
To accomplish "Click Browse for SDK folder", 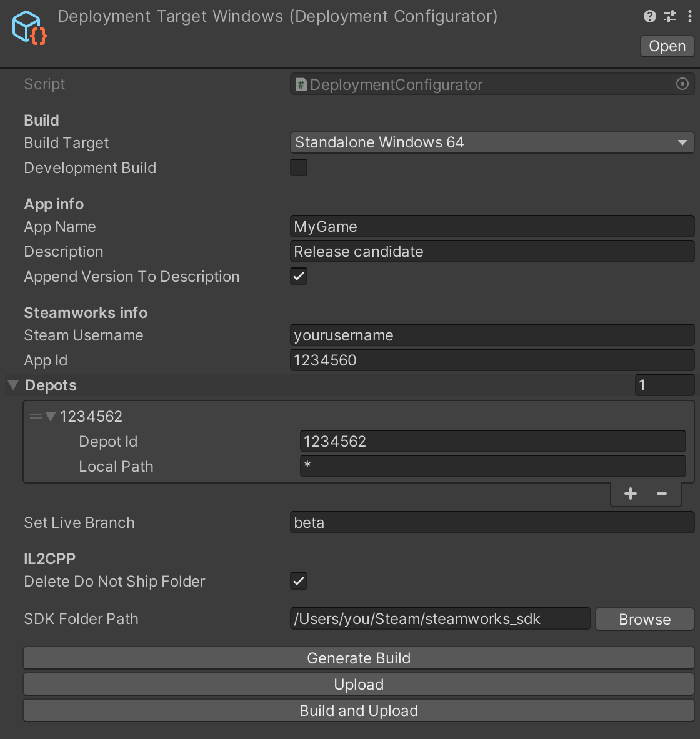I will (645, 619).
